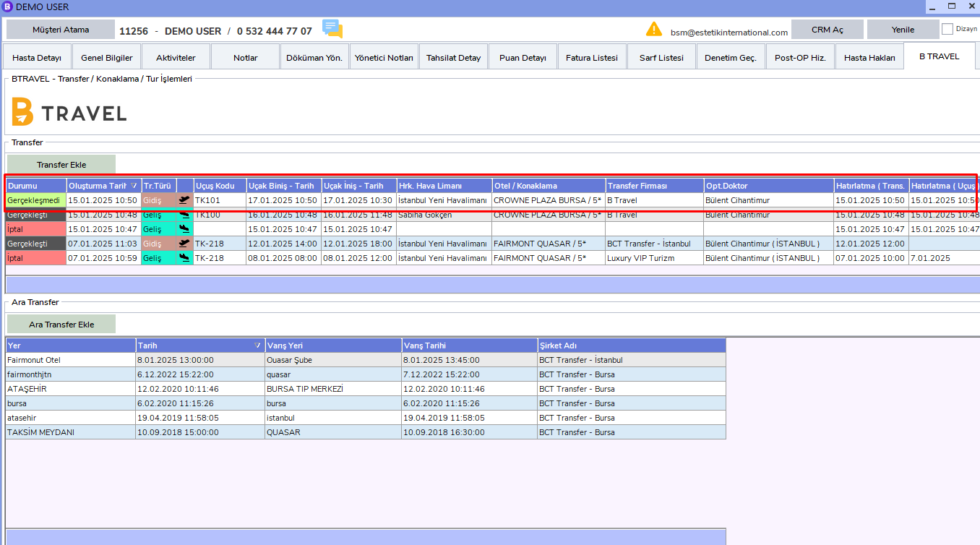The width and height of the screenshot is (980, 545).
Task: Select the TK101 flight code cell
Action: pyautogui.click(x=220, y=200)
